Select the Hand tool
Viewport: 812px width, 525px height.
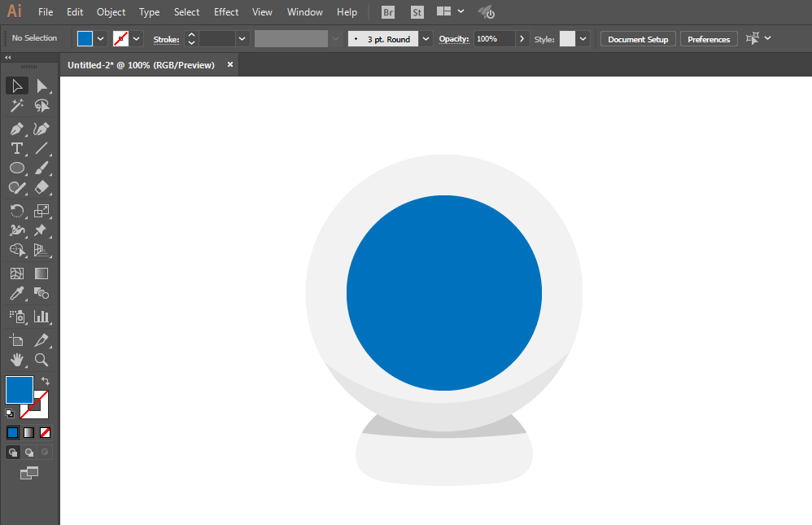pos(16,360)
